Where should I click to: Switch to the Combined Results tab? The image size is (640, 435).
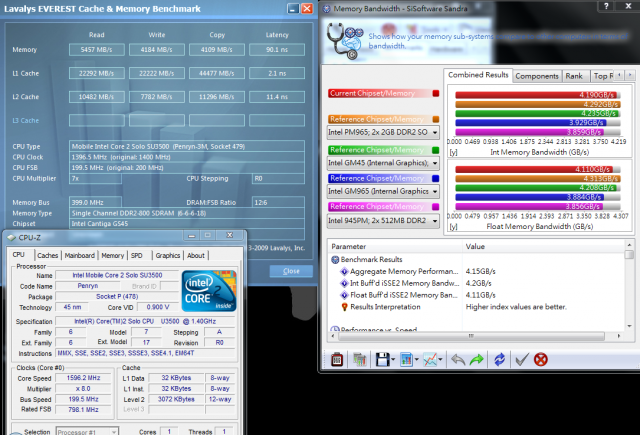tap(478, 75)
